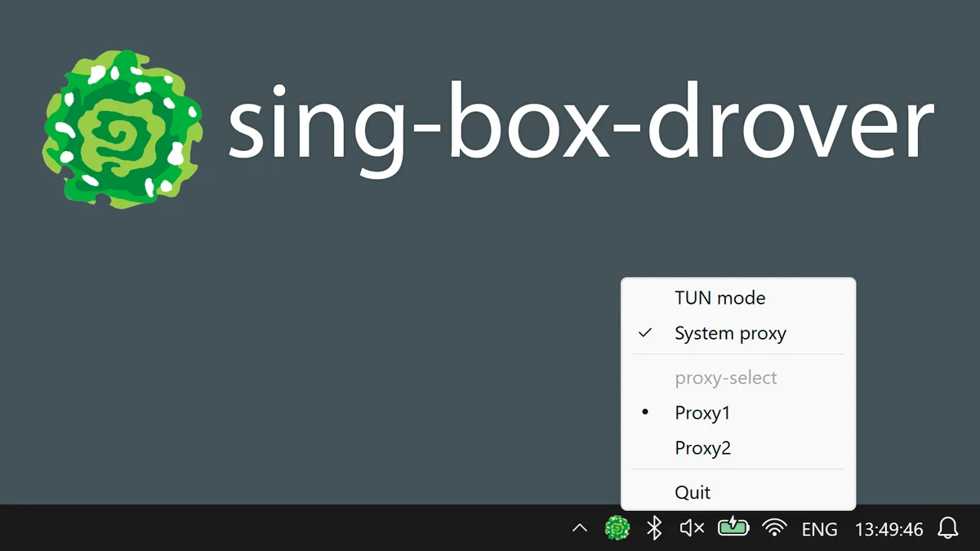
Task: Expand hidden tray icons chevron
Action: click(579, 528)
